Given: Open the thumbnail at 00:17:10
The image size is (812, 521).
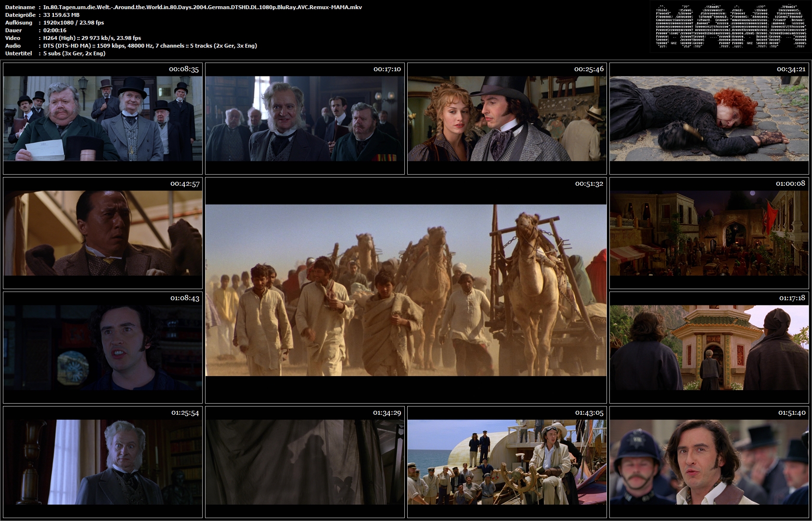Looking at the screenshot, I should click(305, 118).
